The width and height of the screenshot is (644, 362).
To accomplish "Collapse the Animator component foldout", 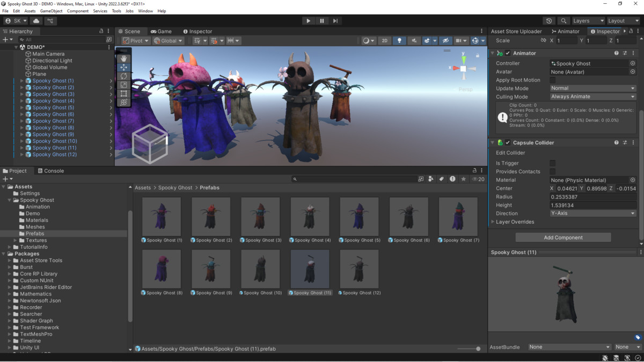I will pyautogui.click(x=493, y=53).
